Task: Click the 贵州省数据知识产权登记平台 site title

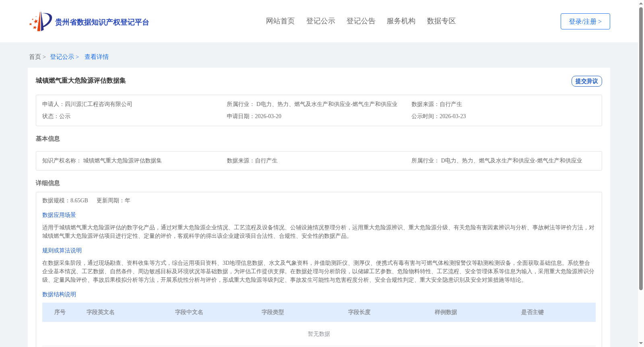Action: click(102, 22)
